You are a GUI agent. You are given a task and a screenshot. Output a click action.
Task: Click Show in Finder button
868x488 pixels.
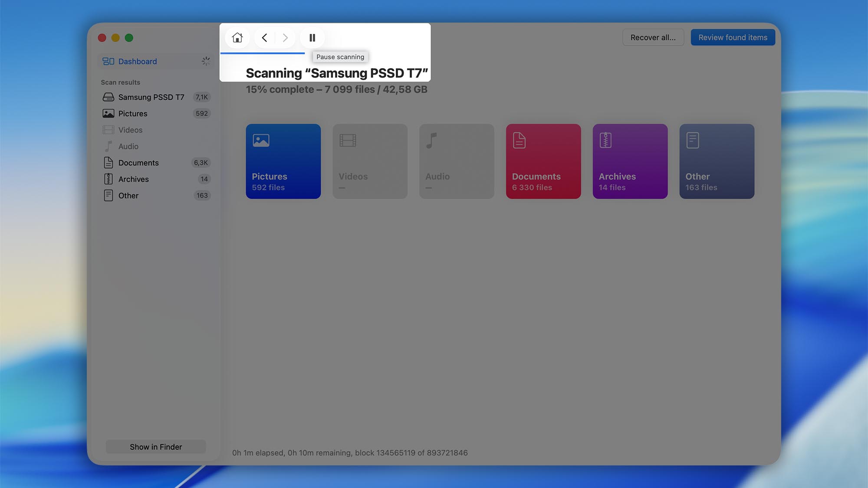click(156, 447)
